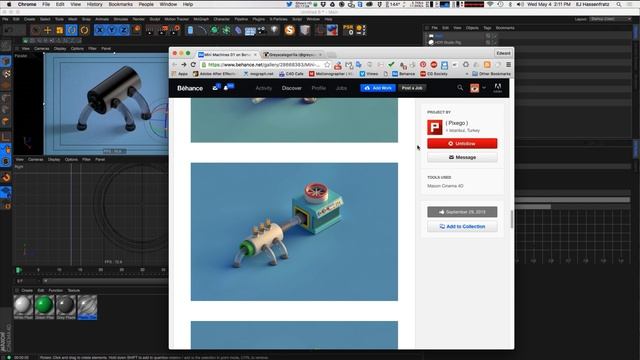The image size is (640, 360).
Task: Open render settings icon in Cinema 4D toolbar
Action: pos(176,30)
